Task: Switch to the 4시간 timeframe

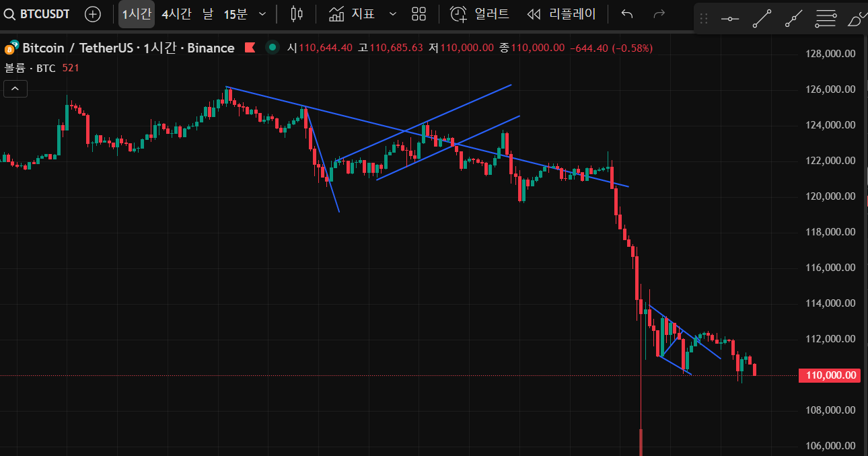Action: [x=176, y=14]
